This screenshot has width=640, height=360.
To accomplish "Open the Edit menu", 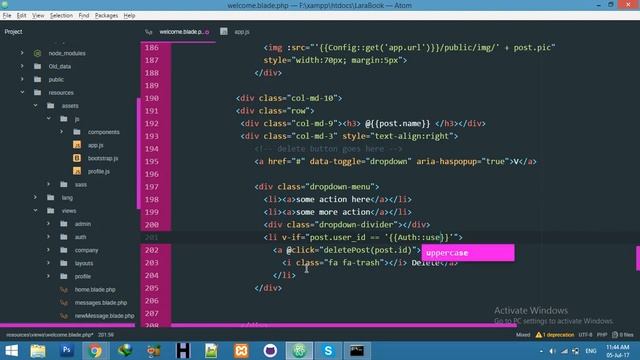I will click(x=22, y=16).
